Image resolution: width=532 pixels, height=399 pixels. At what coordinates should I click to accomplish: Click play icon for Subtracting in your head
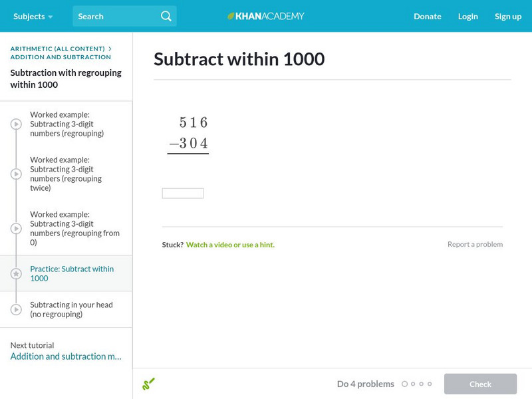(16, 310)
